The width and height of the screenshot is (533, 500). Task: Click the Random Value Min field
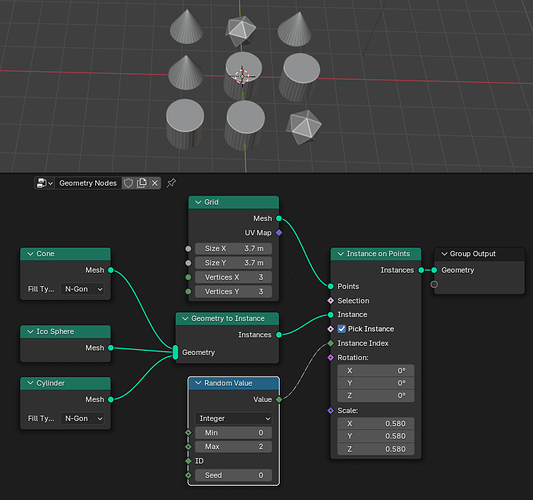click(234, 433)
